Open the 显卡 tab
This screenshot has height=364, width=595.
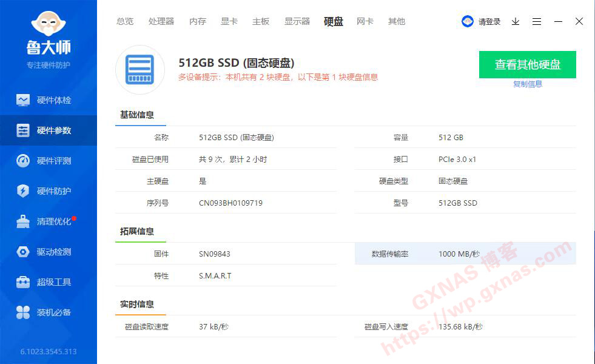229,21
